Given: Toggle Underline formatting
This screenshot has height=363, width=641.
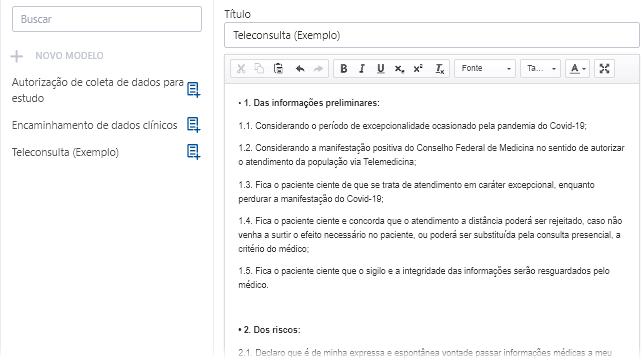Looking at the screenshot, I should click(x=381, y=69).
